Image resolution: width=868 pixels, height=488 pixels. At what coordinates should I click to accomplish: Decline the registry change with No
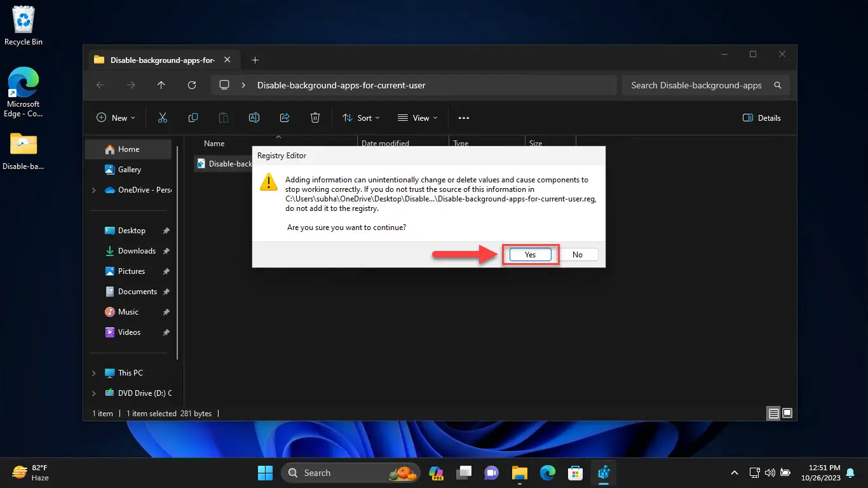(577, 254)
